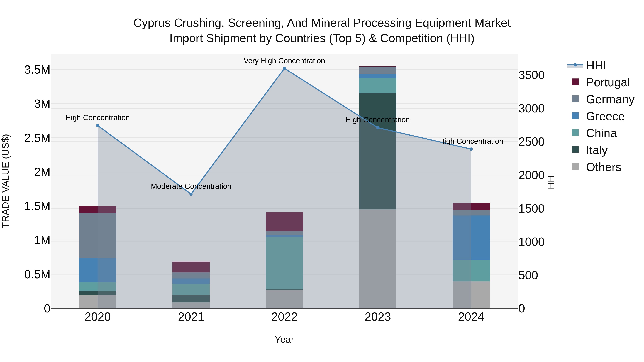Click the Italy dark green legend swatch

575,150
